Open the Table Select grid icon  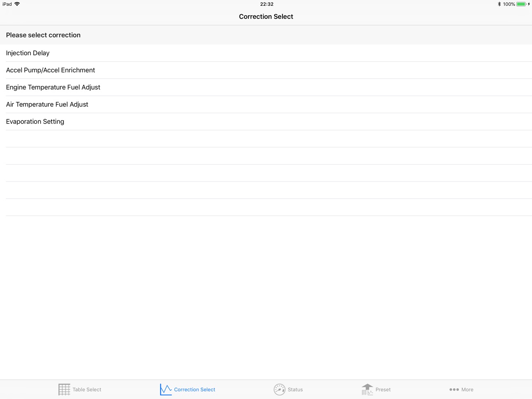64,390
